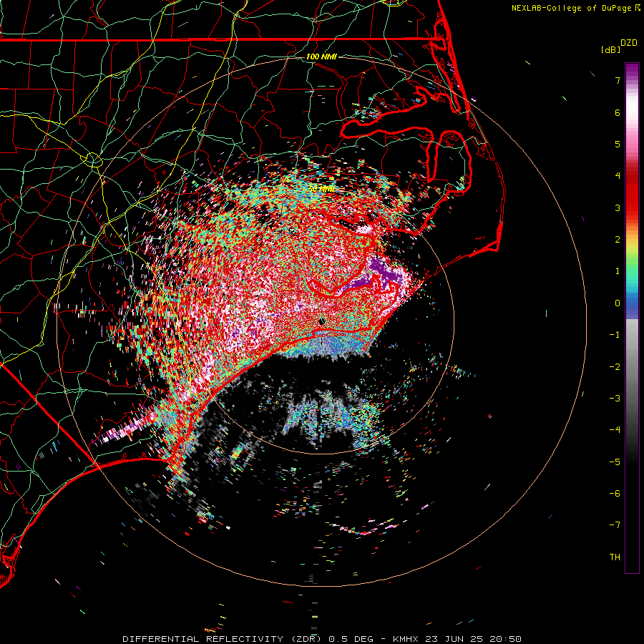Click the KMHX station identifier

tap(406, 639)
